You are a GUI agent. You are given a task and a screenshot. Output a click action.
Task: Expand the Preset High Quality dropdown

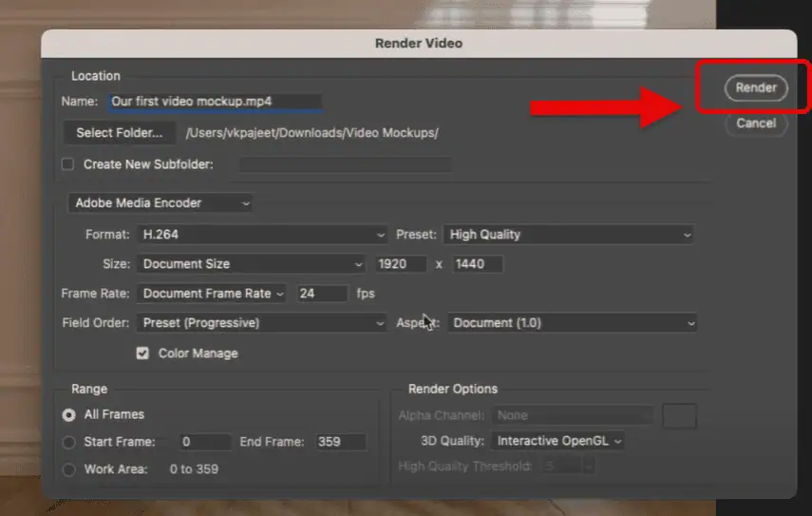click(x=569, y=235)
